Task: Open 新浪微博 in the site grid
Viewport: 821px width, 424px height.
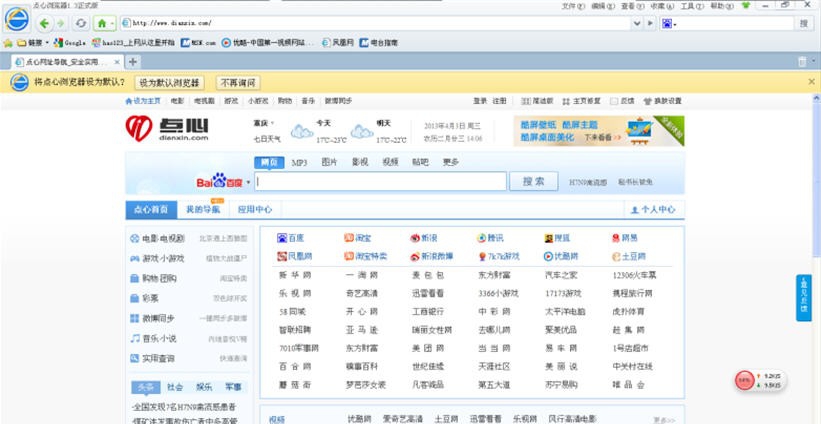Action: (x=432, y=256)
